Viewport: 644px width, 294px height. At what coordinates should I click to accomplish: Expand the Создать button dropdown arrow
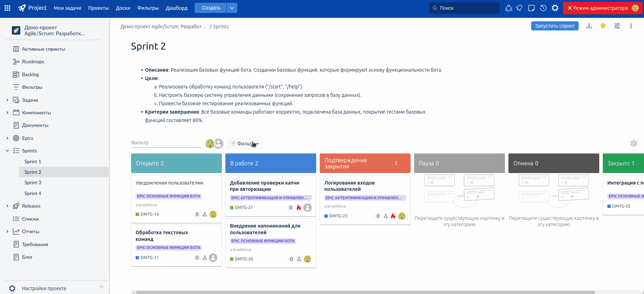(232, 8)
